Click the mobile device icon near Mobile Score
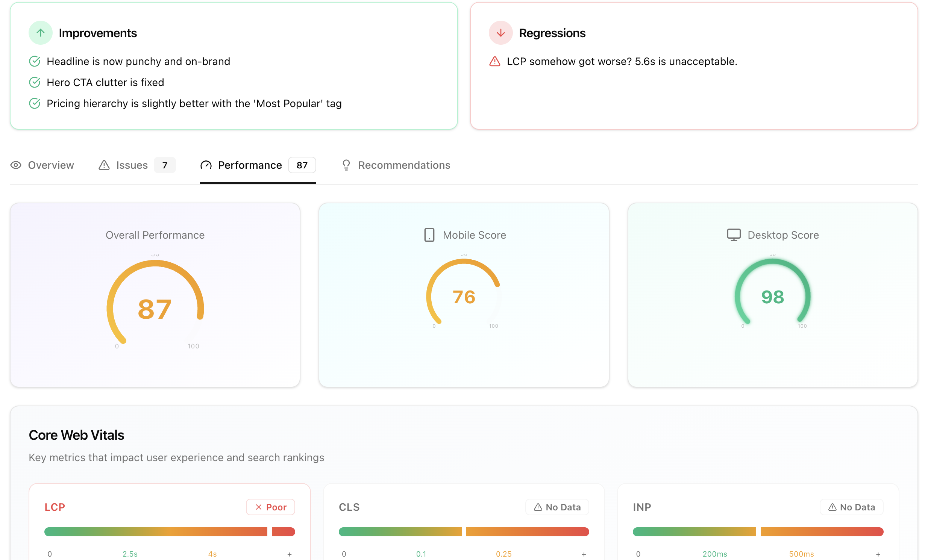Image resolution: width=925 pixels, height=560 pixels. [x=429, y=235]
